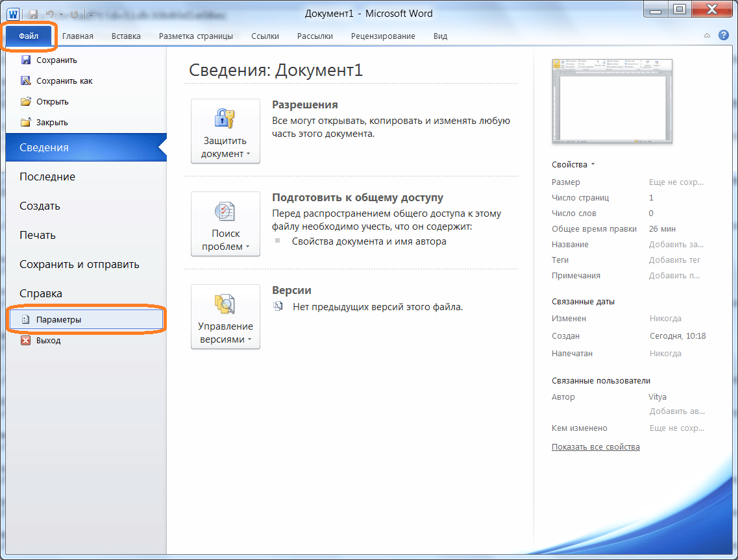The width and height of the screenshot is (738, 560).
Task: Open the Управление версиями dropdown button
Action: point(225,316)
